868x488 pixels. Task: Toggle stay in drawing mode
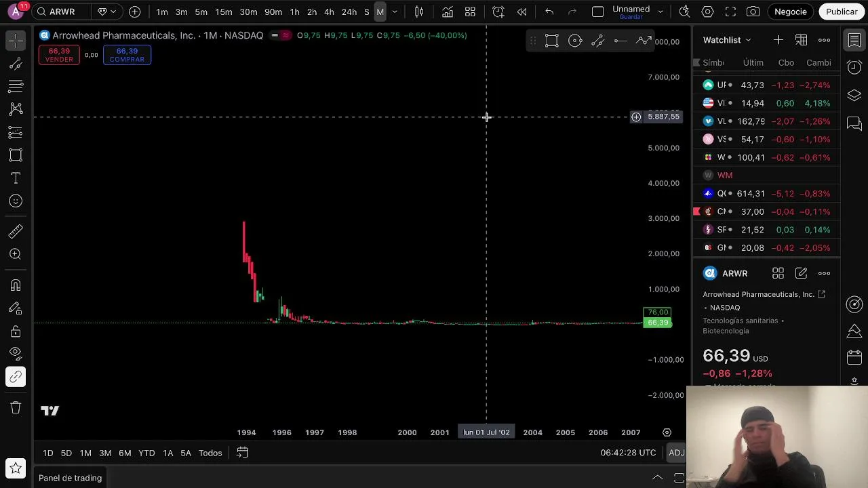pyautogui.click(x=16, y=308)
